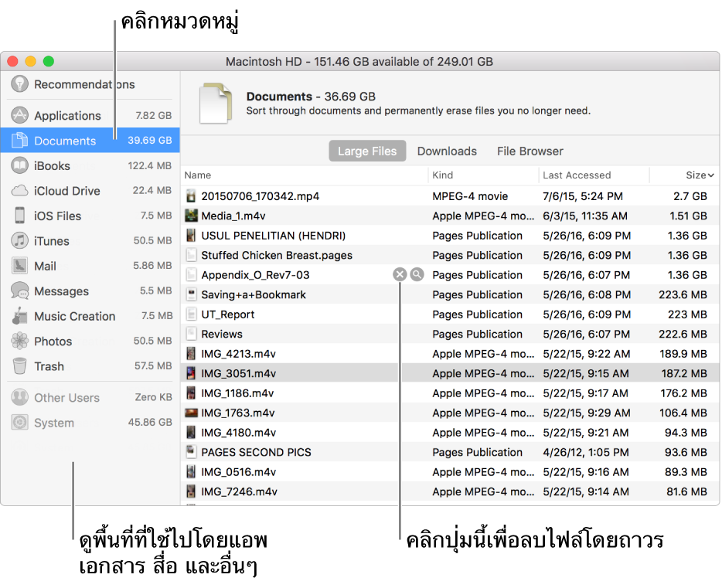Open the Messages bubble icon
The height and width of the screenshot is (588, 722).
pyautogui.click(x=19, y=291)
